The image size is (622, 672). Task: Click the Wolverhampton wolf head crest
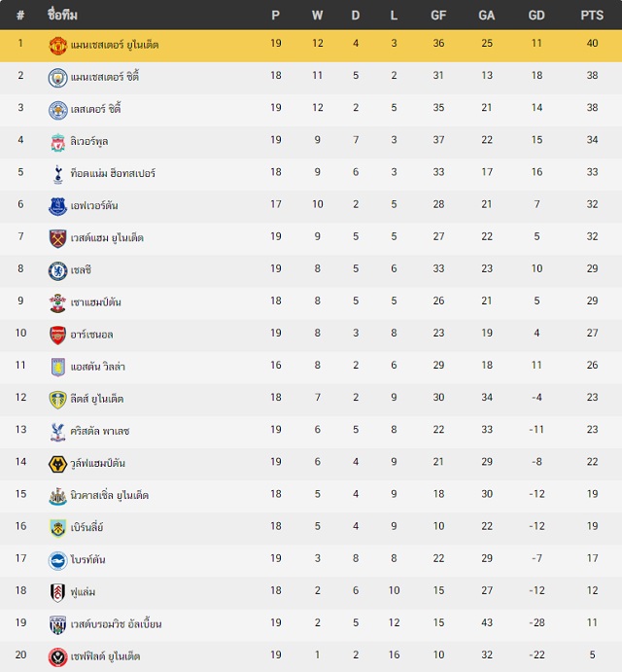(x=57, y=464)
